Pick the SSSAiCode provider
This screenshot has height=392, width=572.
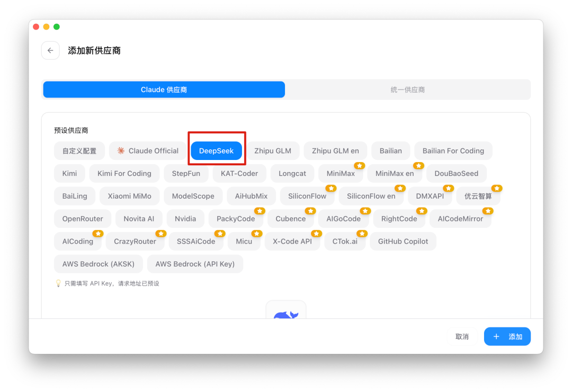[x=196, y=241]
